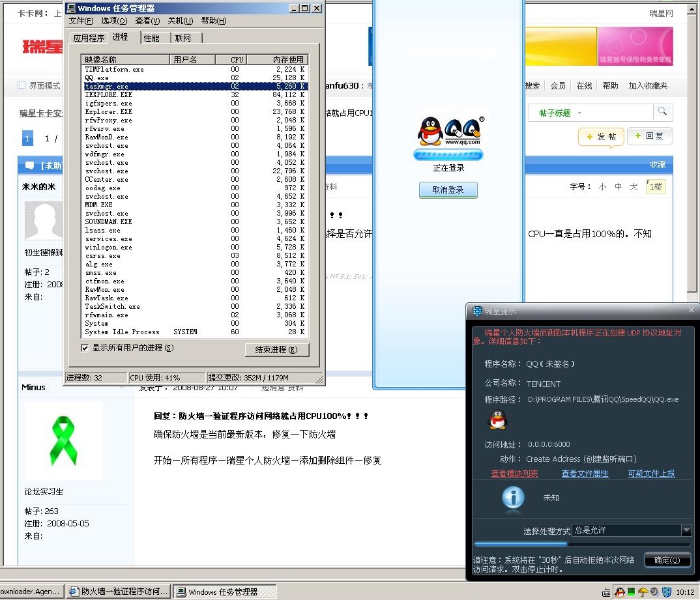Open the 关机 menu in Task Manager
The image size is (700, 600).
(x=181, y=20)
